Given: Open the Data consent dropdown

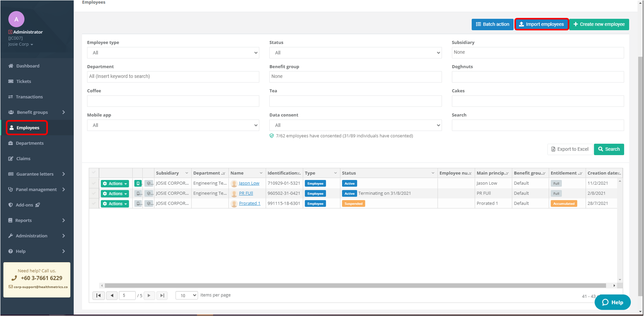Looking at the screenshot, I should coord(355,125).
